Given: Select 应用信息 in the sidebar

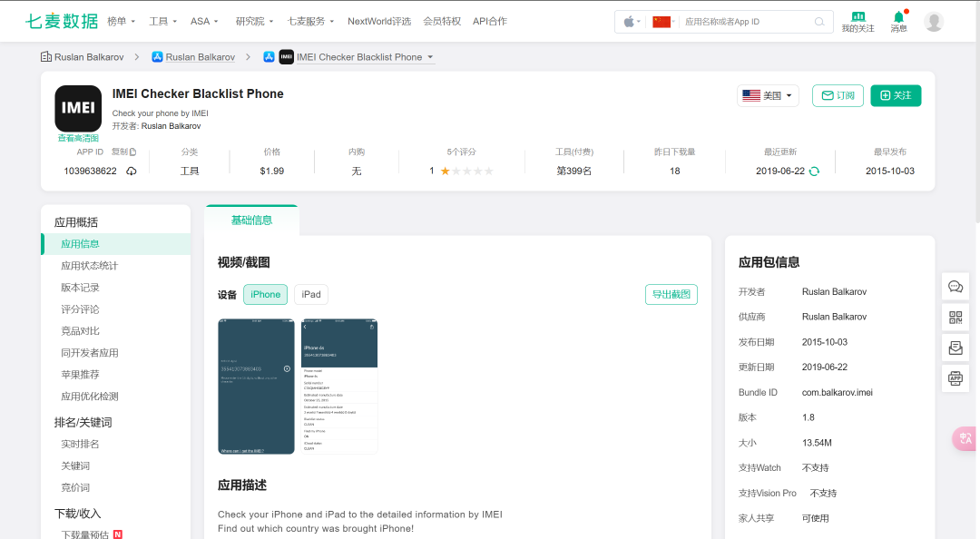Looking at the screenshot, I should click(115, 244).
